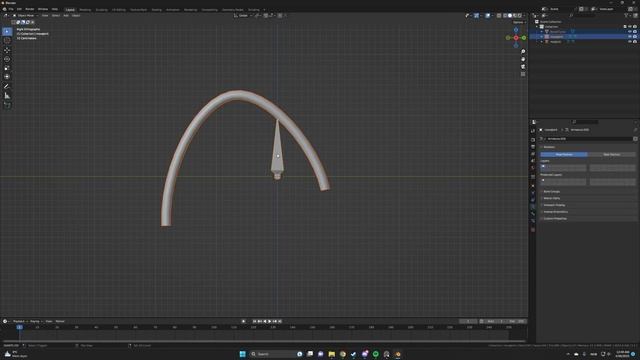Open the Windows Start menu
This screenshot has height=360, width=640.
[242, 354]
